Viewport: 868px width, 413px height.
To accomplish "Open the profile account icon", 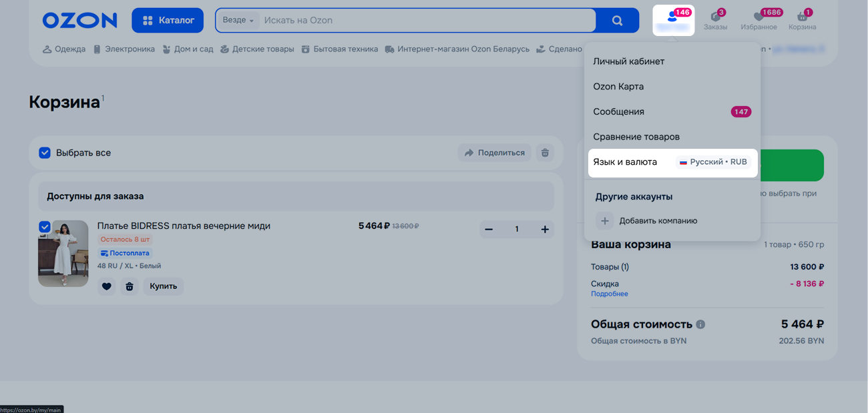I will [673, 20].
